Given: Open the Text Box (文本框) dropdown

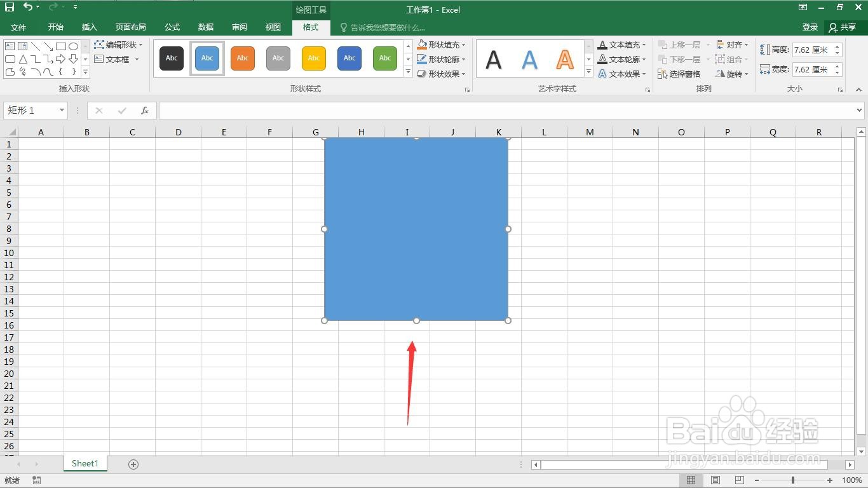Looking at the screenshot, I should click(117, 59).
